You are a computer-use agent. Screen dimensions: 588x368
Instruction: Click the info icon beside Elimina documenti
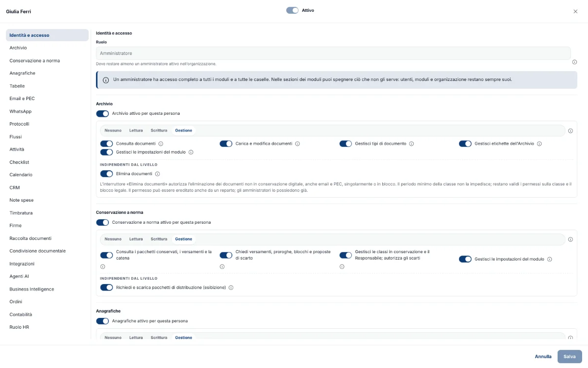coord(157,174)
